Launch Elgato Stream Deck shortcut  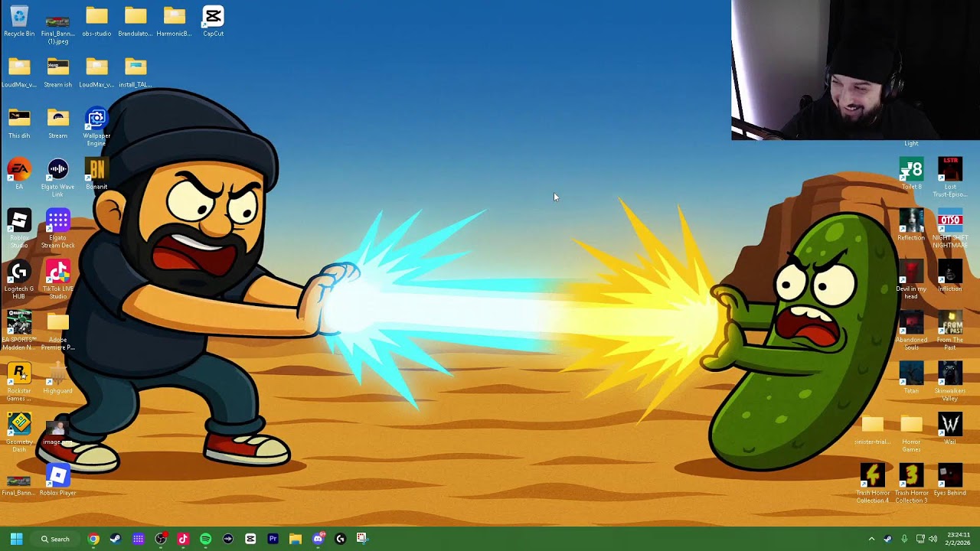tap(57, 229)
